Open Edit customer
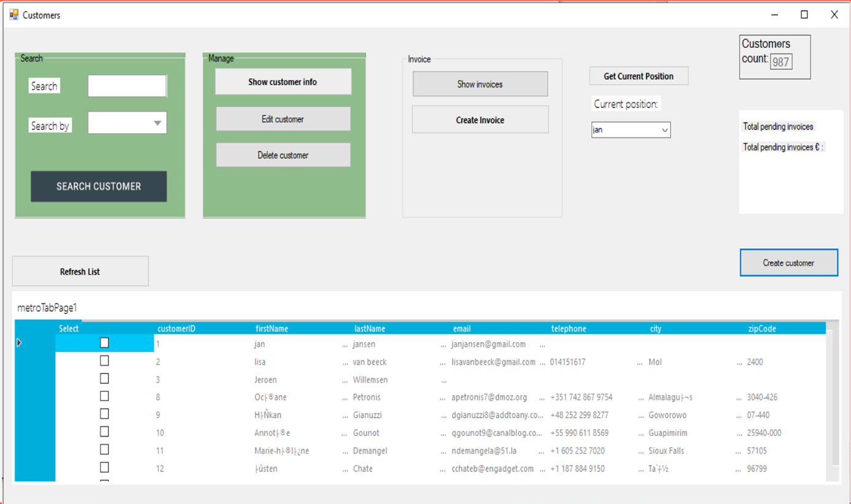The width and height of the screenshot is (851, 504). [283, 119]
